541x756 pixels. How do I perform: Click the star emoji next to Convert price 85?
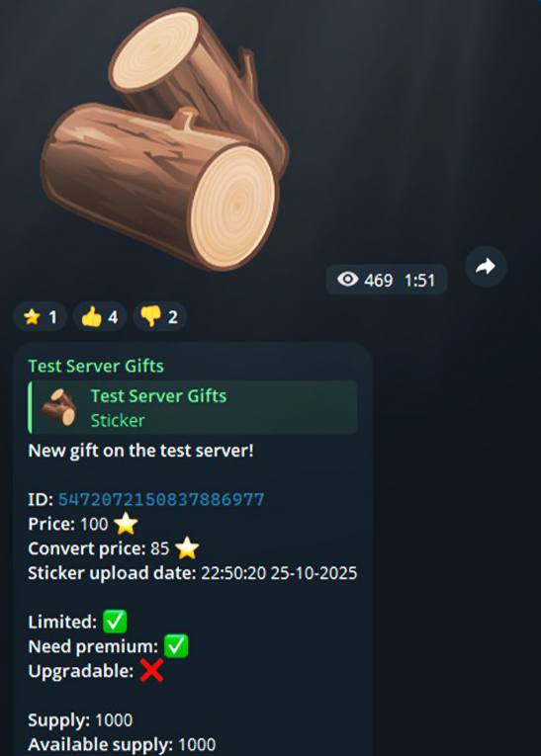point(187,548)
